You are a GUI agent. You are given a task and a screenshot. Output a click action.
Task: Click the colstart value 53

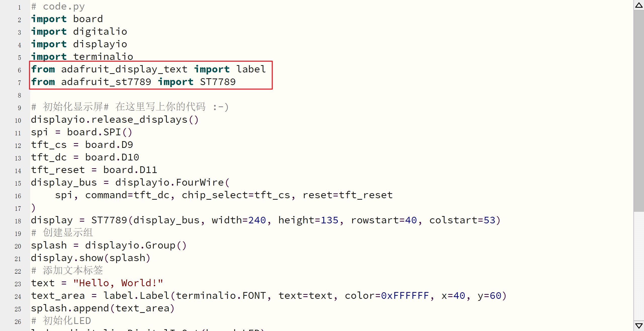pyautogui.click(x=489, y=220)
